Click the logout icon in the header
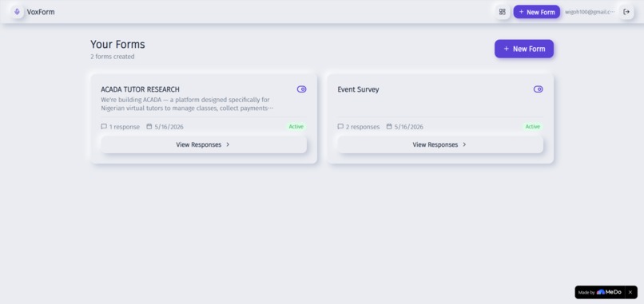Image resolution: width=644 pixels, height=304 pixels. (626, 12)
